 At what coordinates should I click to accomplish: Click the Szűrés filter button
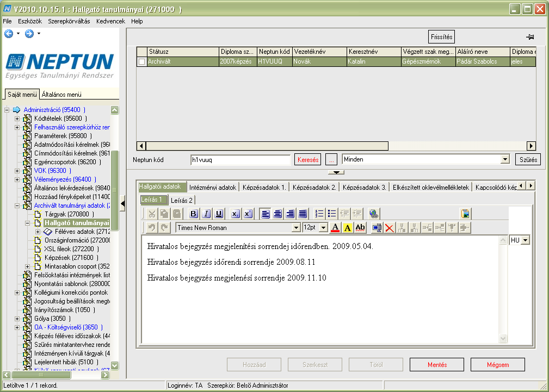[x=528, y=160]
